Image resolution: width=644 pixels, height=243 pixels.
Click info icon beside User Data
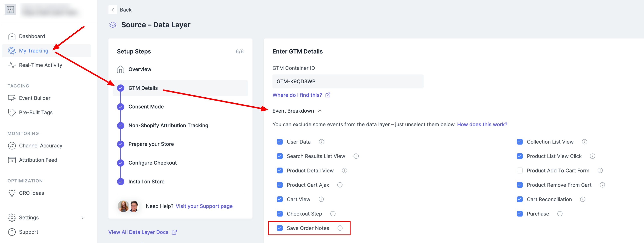321,142
